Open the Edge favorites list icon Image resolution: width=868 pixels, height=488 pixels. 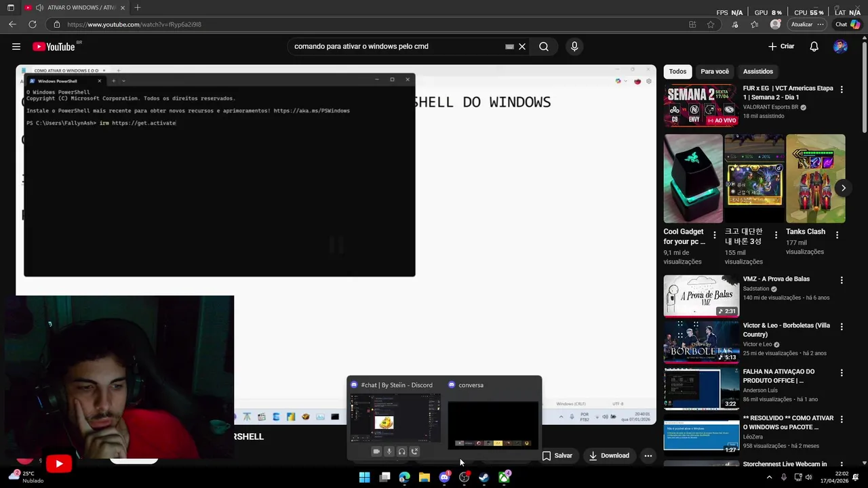click(755, 24)
